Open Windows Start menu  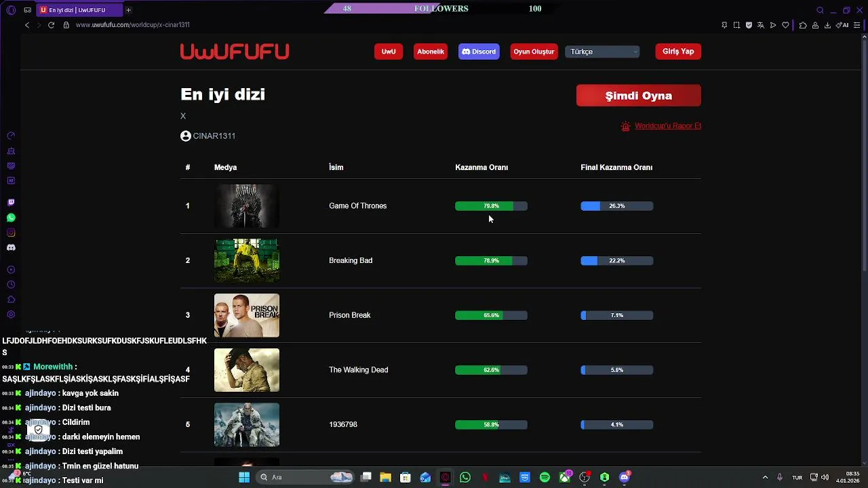[x=244, y=477]
